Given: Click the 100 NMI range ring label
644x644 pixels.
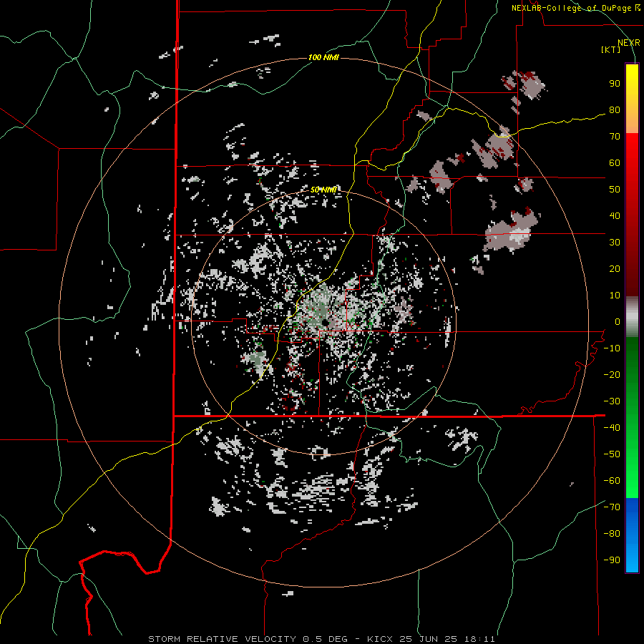Looking at the screenshot, I should (x=323, y=57).
